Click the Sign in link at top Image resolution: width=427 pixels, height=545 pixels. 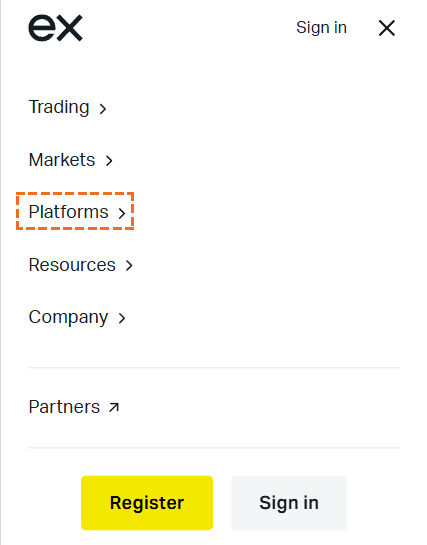[321, 27]
